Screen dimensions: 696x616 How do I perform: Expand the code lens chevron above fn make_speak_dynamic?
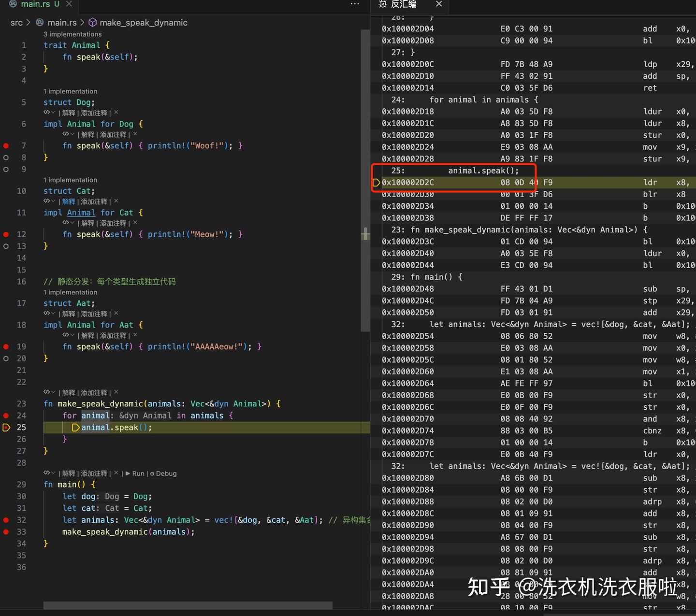[53, 392]
